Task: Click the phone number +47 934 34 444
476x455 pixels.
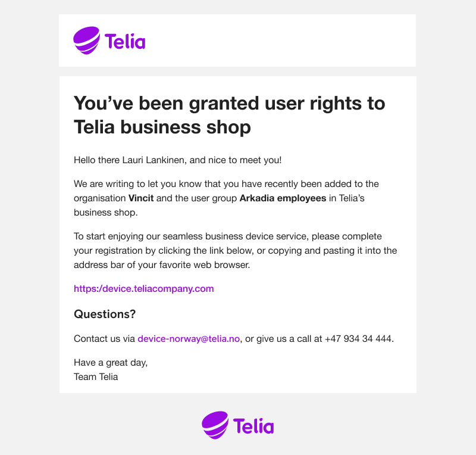Action: pos(358,339)
